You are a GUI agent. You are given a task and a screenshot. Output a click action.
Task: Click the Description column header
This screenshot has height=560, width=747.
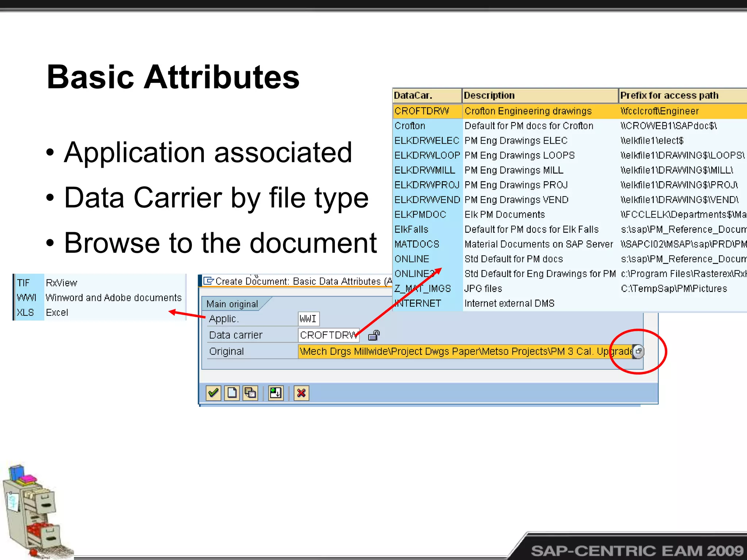click(540, 96)
